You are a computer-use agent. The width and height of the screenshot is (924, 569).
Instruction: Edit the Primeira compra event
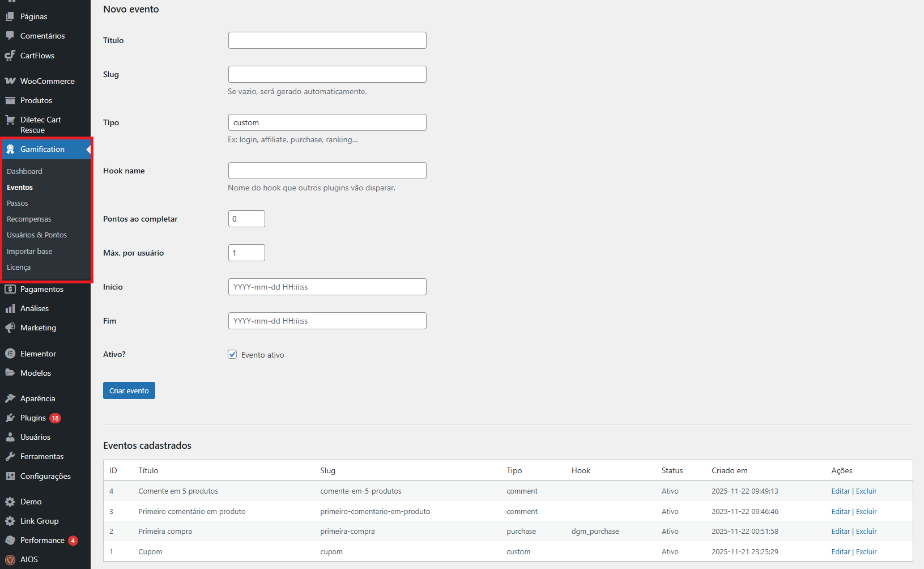click(x=840, y=532)
